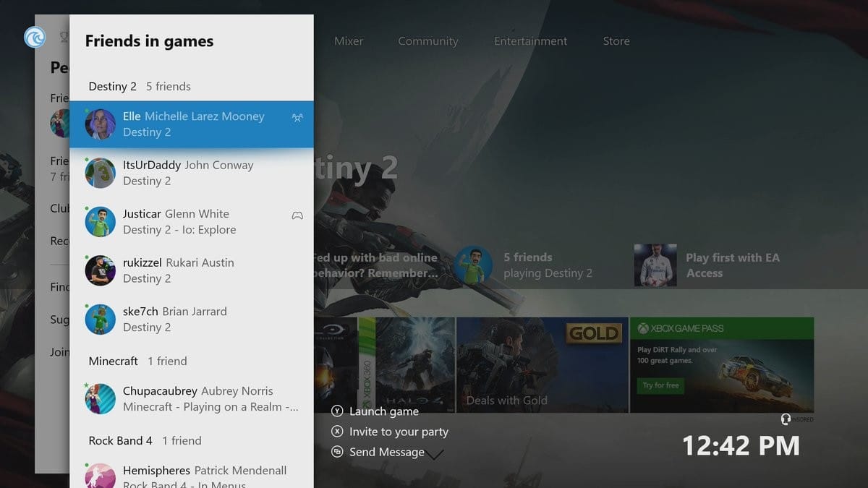Open the Store tab
The image size is (868, 488).
[616, 41]
